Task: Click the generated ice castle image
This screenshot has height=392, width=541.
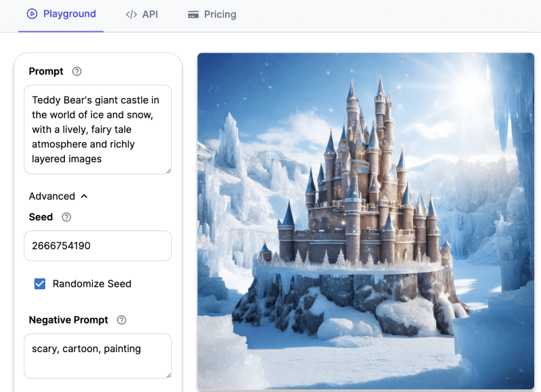Action: [365, 222]
